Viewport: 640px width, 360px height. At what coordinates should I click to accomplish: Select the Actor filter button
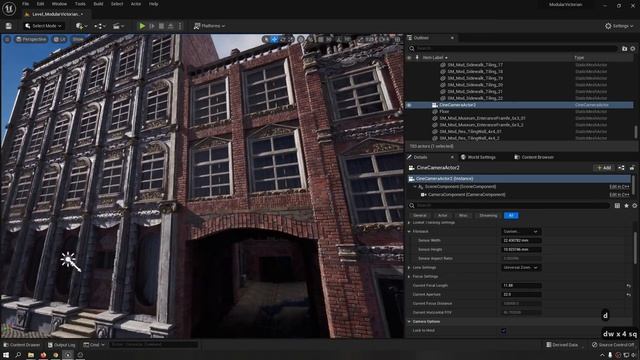(442, 216)
